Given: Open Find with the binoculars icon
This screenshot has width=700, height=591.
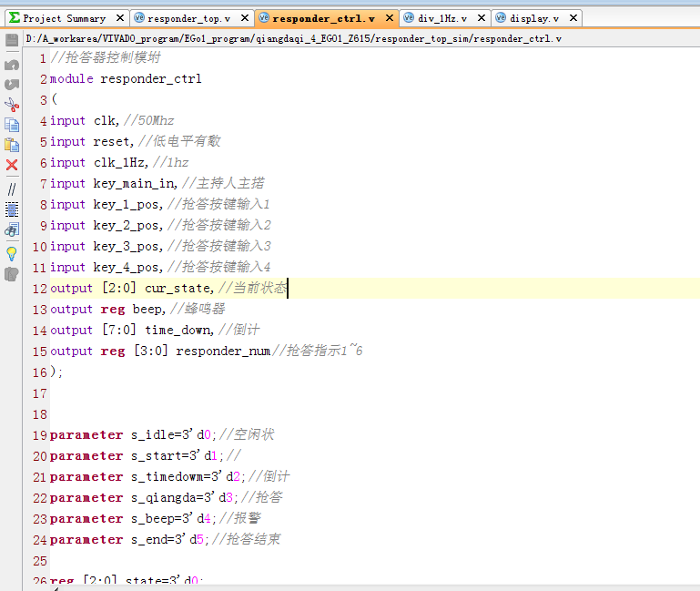Looking at the screenshot, I should click(12, 230).
